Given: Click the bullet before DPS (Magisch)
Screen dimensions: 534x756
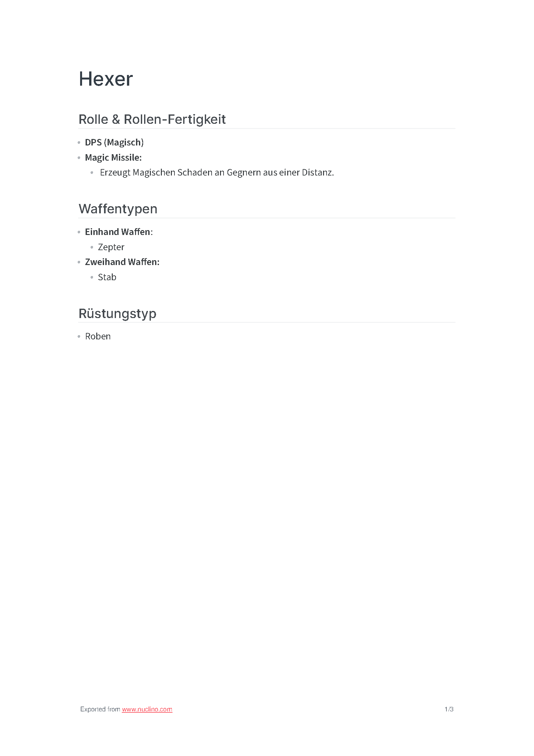Looking at the screenshot, I should (x=79, y=143).
